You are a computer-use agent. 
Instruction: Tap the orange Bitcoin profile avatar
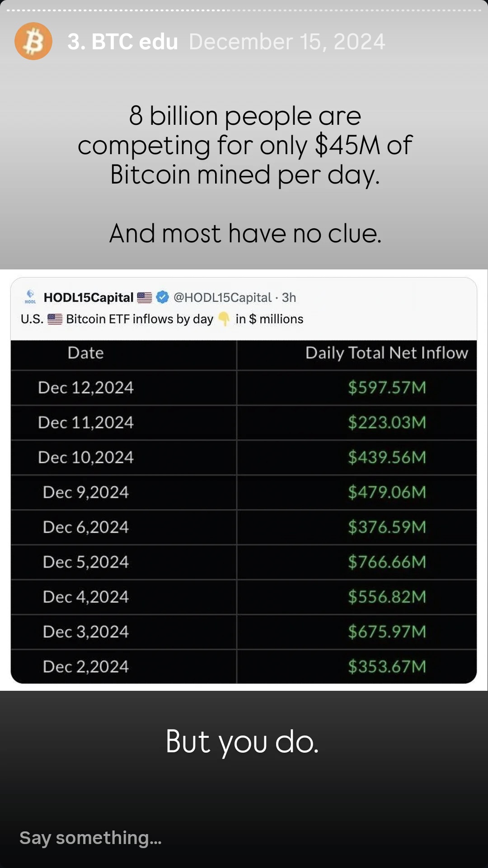[33, 41]
